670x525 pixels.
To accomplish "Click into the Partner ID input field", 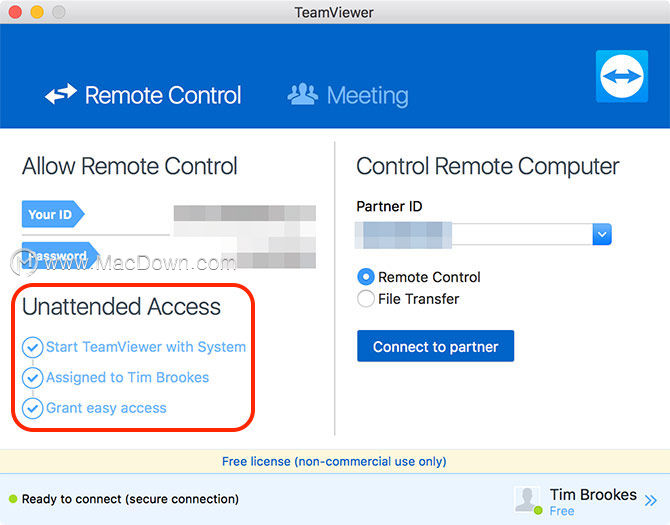I will pyautogui.click(x=473, y=234).
